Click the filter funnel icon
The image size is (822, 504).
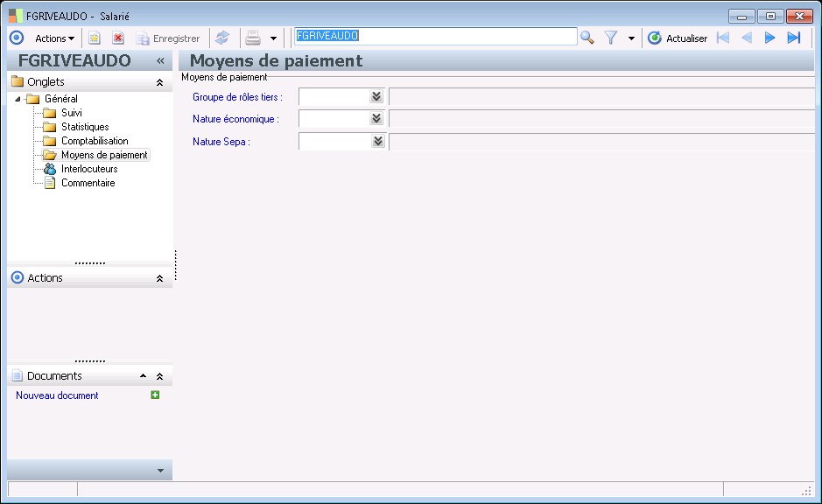tap(611, 38)
